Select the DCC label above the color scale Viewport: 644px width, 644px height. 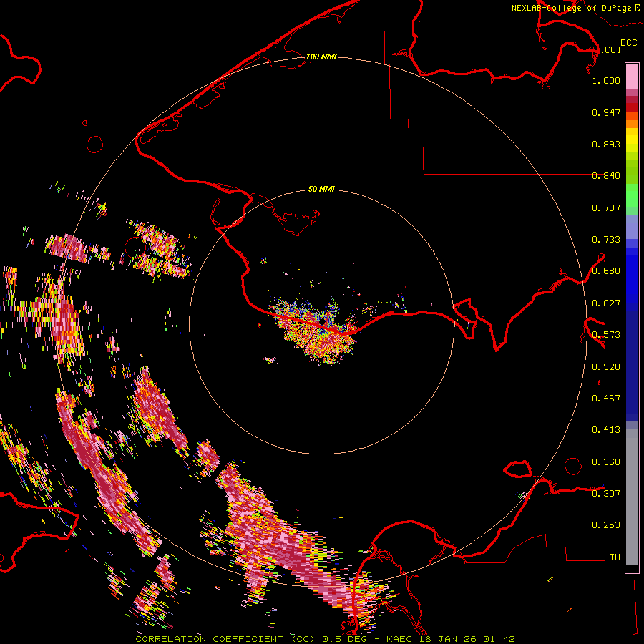pos(628,42)
